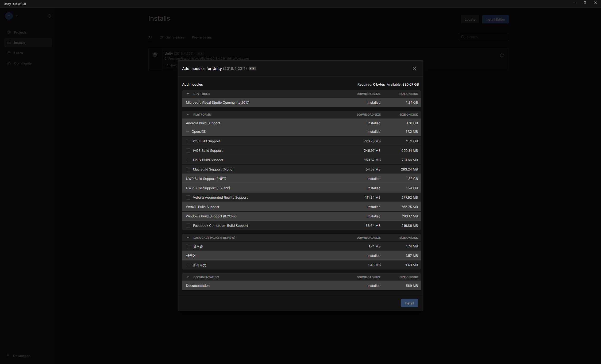This screenshot has width=601, height=364.
Task: Click the Projects sidebar icon
Action: (9, 32)
